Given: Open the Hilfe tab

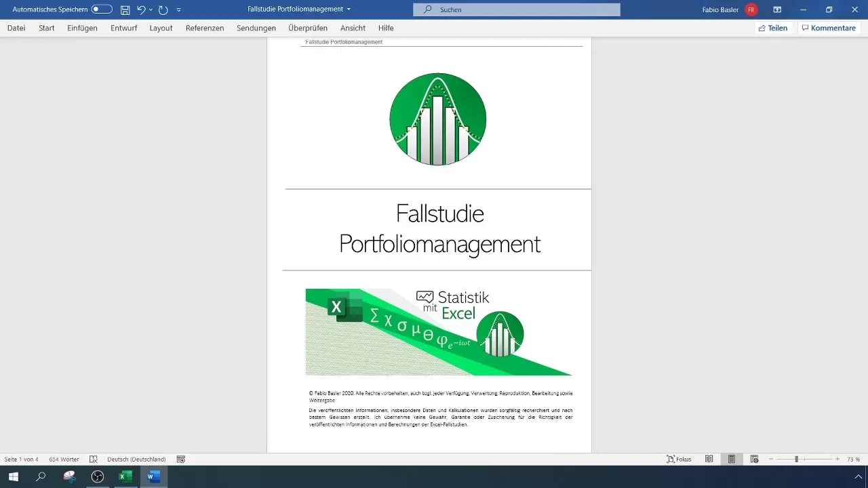Looking at the screenshot, I should click(x=386, y=28).
